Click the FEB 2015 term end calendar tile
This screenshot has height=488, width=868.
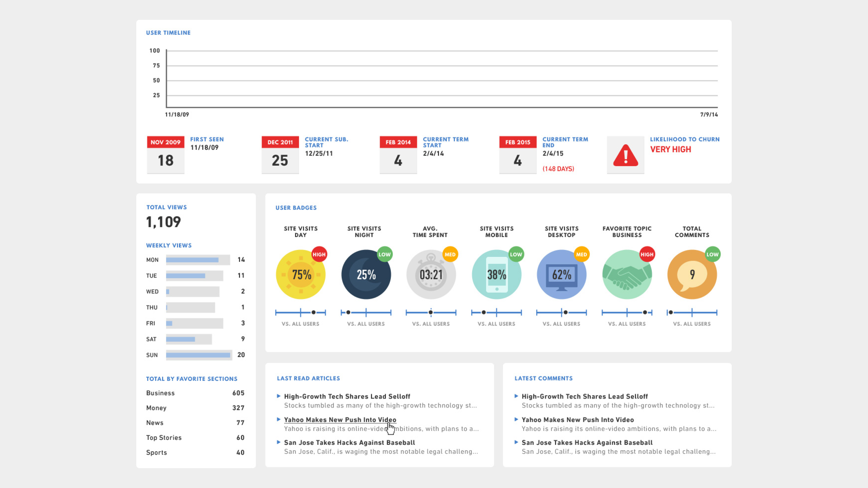click(x=518, y=155)
